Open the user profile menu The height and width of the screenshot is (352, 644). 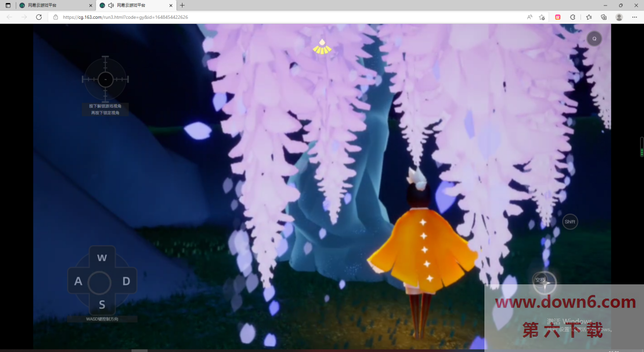click(x=619, y=17)
